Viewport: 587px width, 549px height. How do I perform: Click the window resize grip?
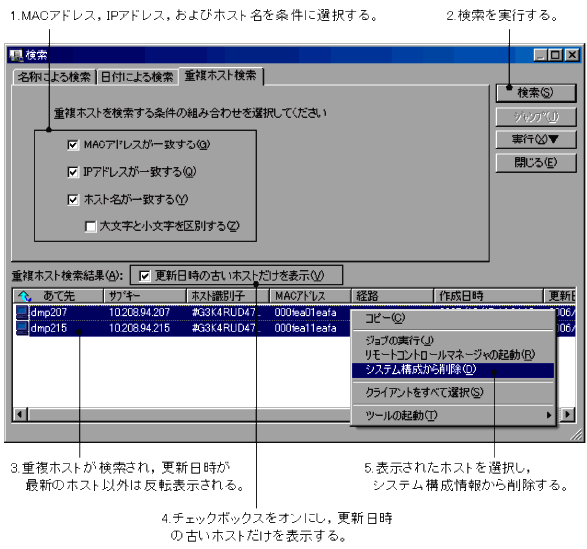[x=577, y=435]
